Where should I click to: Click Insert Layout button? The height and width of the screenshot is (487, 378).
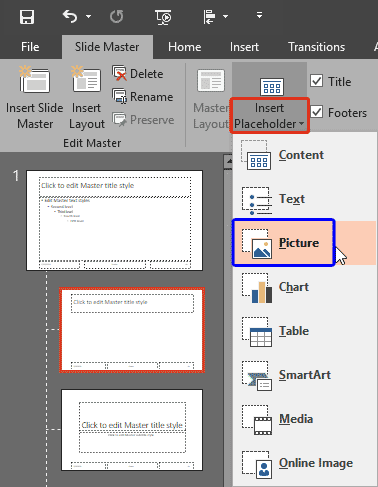coord(87,97)
